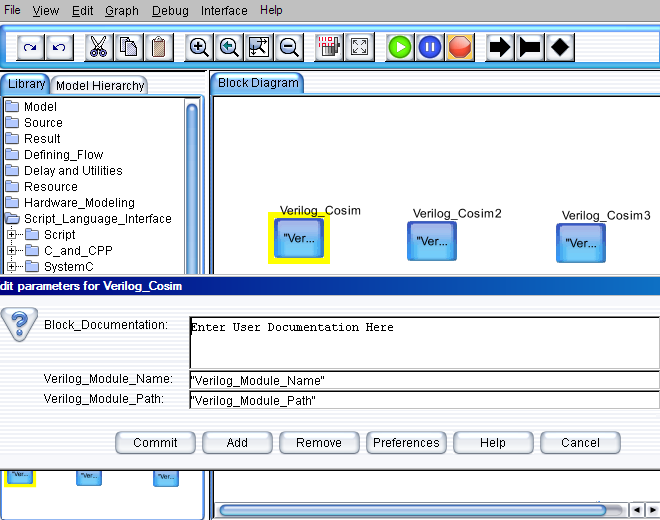Viewport: 660px width, 520px height.
Task: Open the Result library folder
Action: click(33, 139)
